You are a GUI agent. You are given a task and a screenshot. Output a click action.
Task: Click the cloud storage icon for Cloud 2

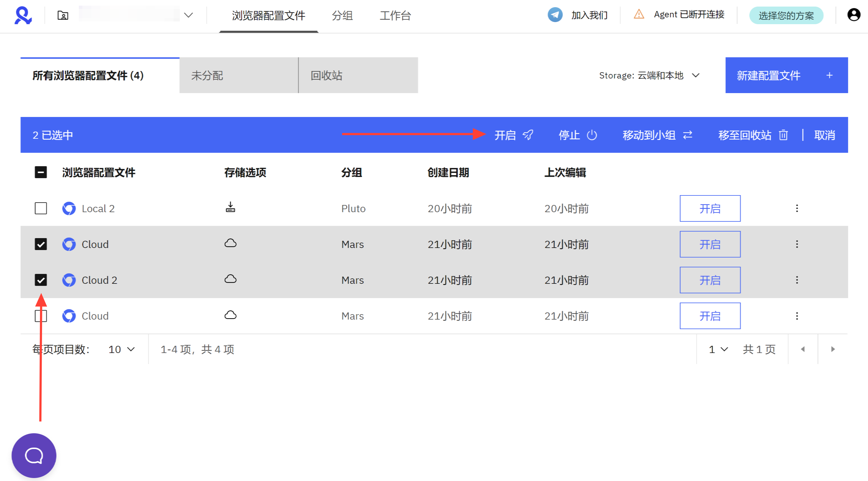click(230, 279)
